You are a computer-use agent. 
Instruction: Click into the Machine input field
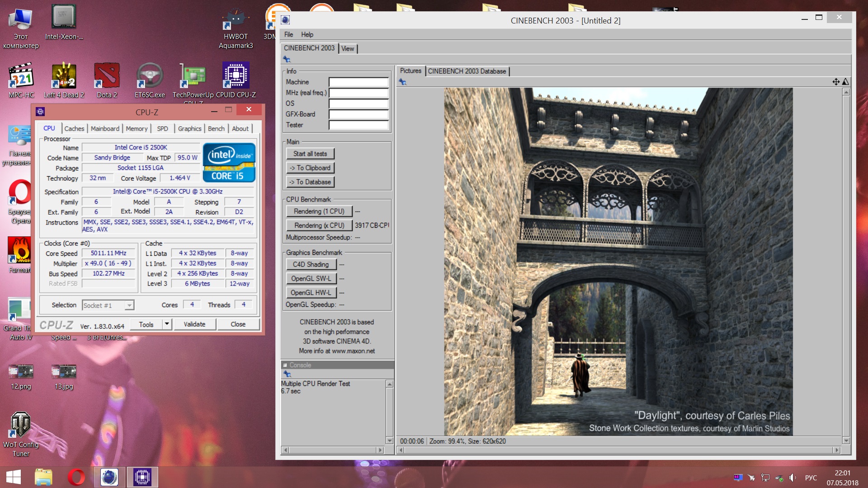pos(359,82)
